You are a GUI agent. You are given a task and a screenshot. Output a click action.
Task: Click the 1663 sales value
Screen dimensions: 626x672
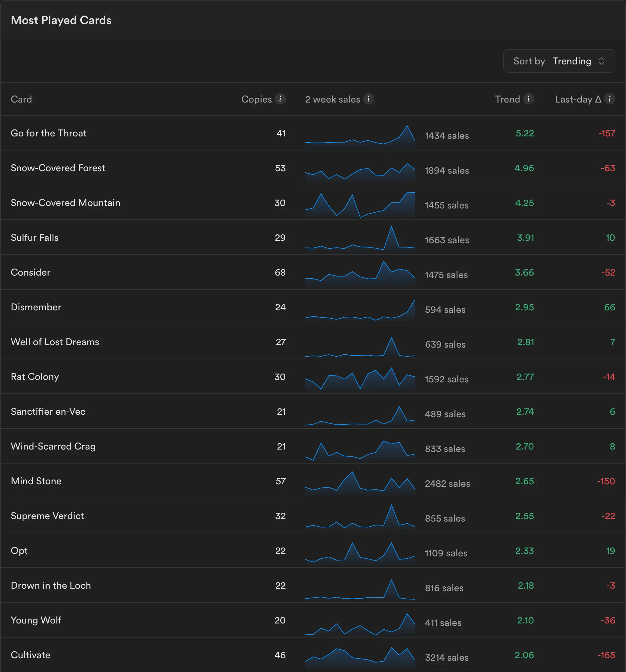(x=447, y=240)
